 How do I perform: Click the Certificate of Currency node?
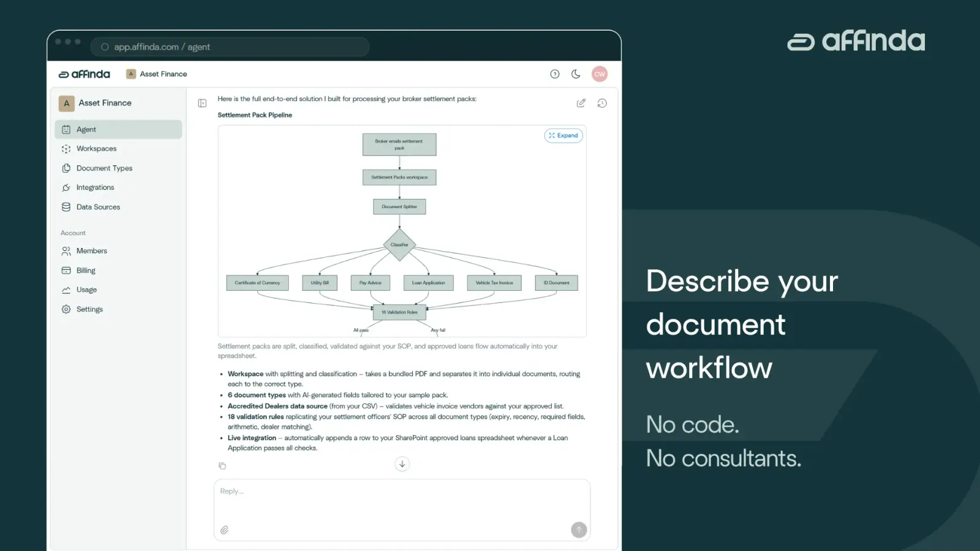coord(257,283)
